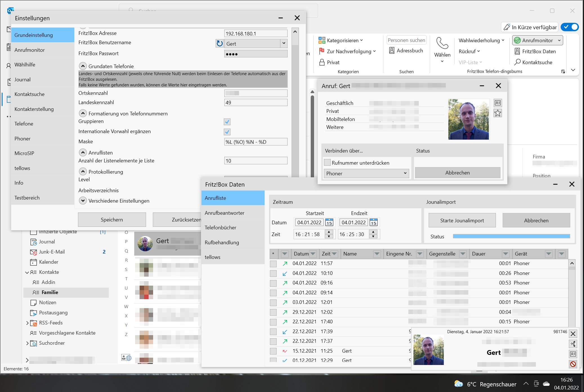Expand the Verschiedene Einstellungen section

(83, 201)
